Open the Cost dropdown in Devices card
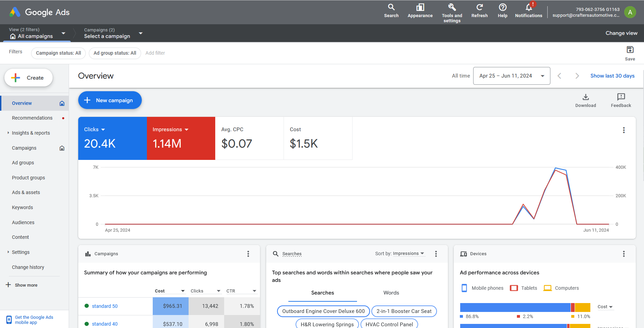This screenshot has width=644, height=328. 605,307
